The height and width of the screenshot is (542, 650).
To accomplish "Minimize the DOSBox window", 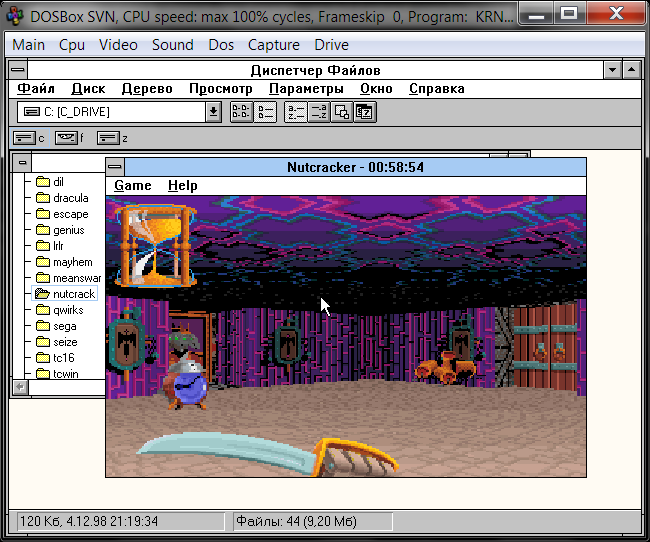I will (536, 15).
